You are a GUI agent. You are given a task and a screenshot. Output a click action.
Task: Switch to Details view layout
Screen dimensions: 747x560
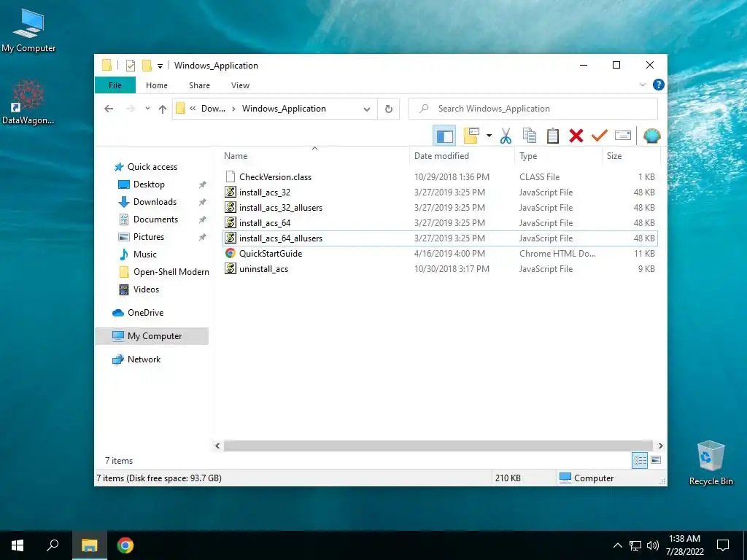(x=640, y=460)
